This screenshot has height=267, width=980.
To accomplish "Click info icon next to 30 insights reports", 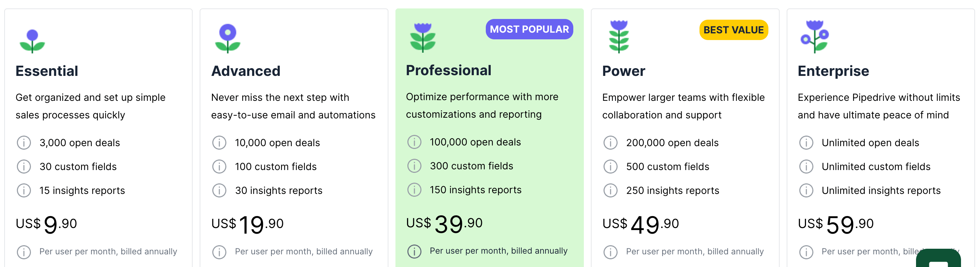I will pos(219,190).
